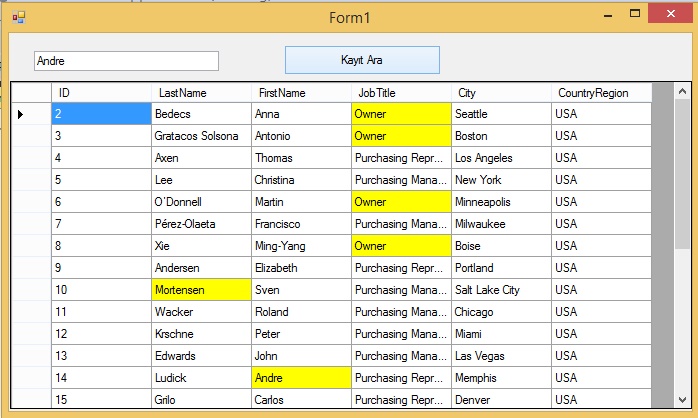Sort by the LastName column header
The image size is (698, 418).
click(x=201, y=93)
